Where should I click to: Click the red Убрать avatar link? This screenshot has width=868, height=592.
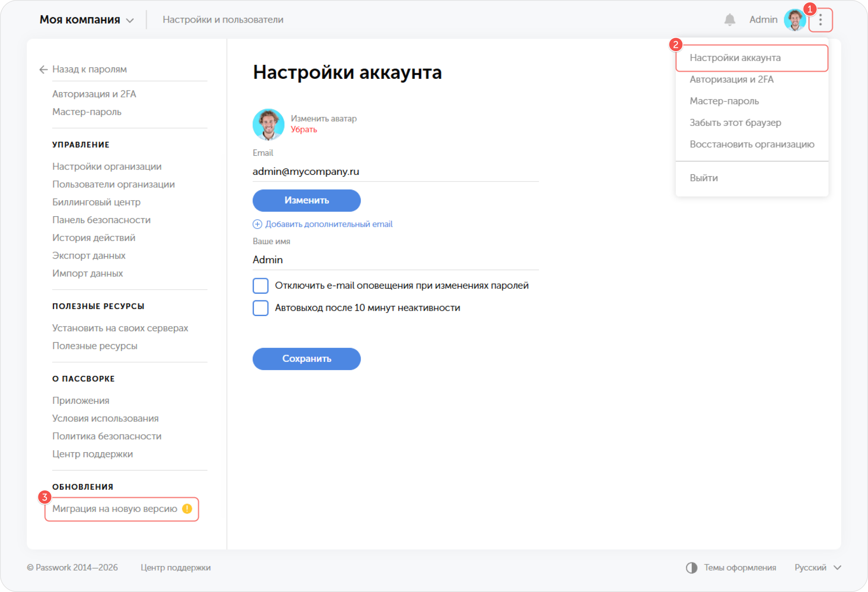point(304,130)
